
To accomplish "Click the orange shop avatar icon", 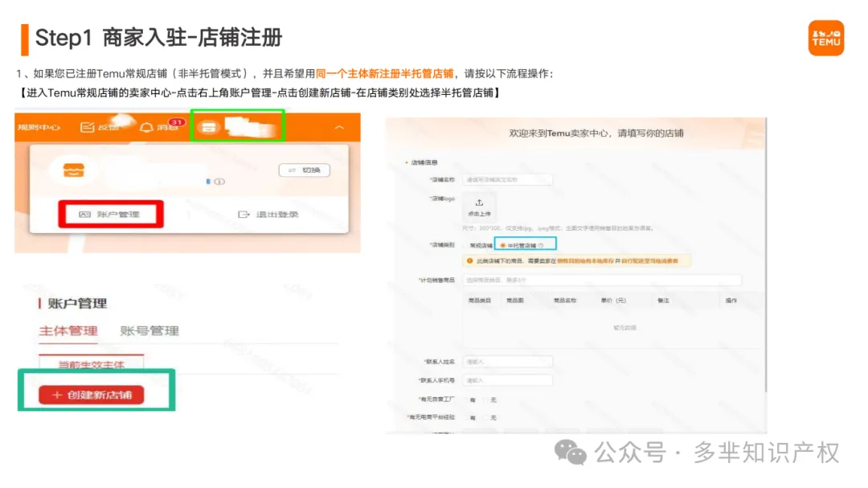I will (x=74, y=170).
